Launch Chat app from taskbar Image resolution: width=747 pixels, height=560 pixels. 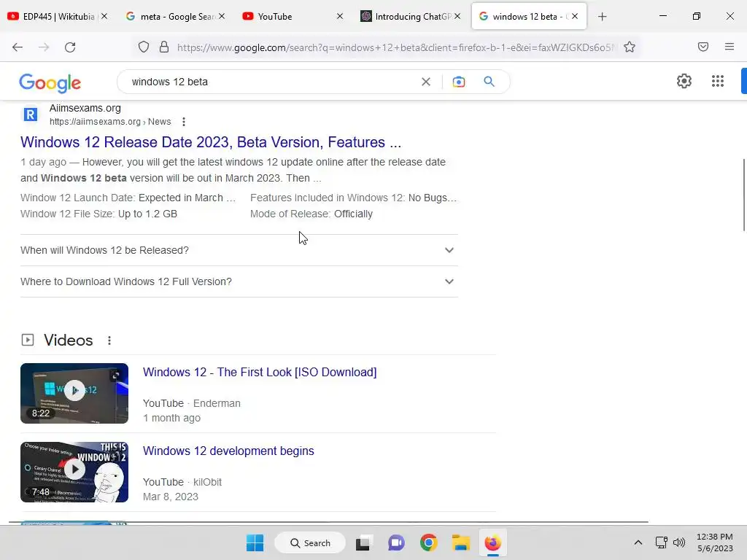click(x=396, y=542)
